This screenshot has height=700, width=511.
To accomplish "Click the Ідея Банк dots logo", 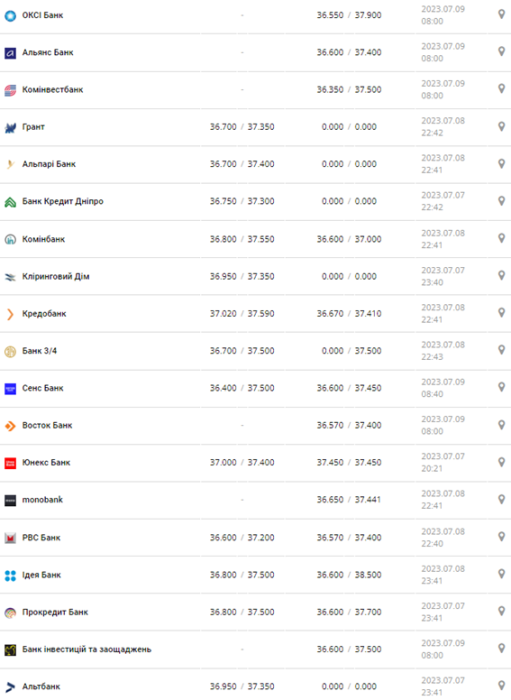I will [10, 575].
